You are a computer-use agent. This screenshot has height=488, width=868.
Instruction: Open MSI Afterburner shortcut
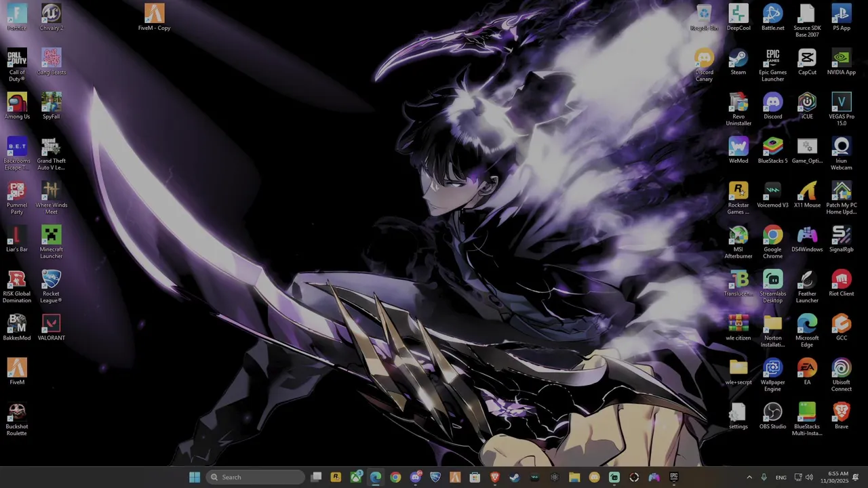click(x=738, y=242)
